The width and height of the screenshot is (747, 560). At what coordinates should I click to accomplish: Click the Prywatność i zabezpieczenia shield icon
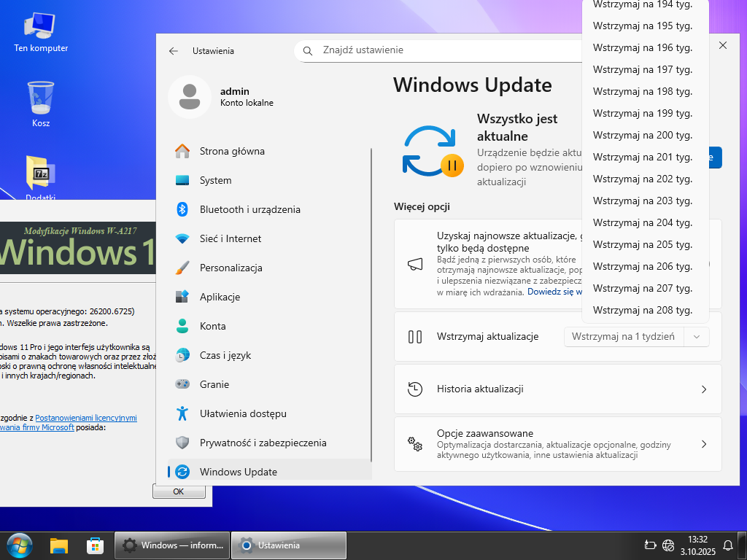(182, 443)
